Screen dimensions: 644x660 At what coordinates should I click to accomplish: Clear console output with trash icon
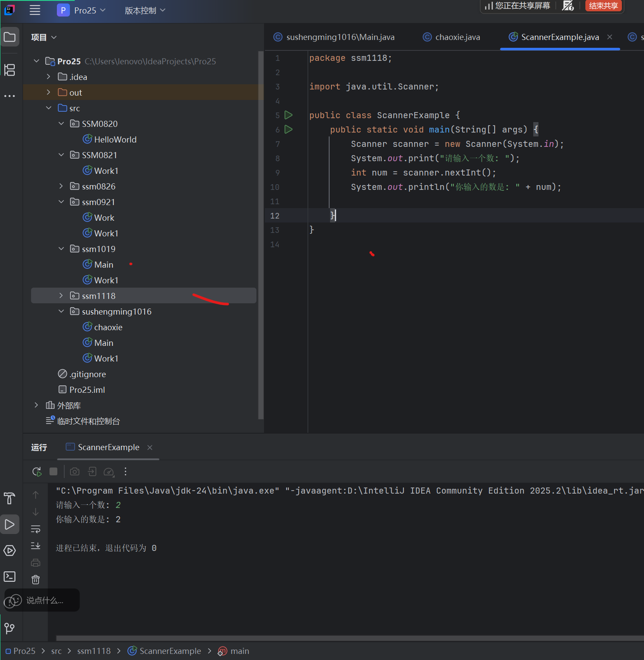36,580
